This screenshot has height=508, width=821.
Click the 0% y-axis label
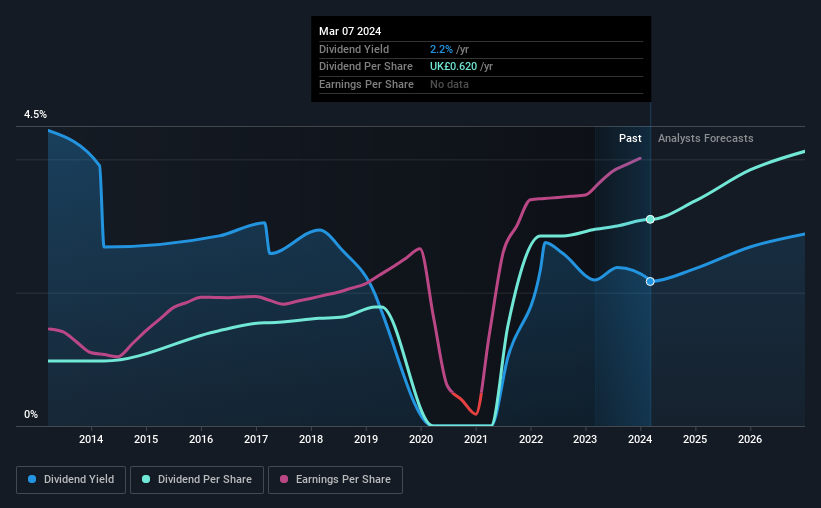(31, 414)
